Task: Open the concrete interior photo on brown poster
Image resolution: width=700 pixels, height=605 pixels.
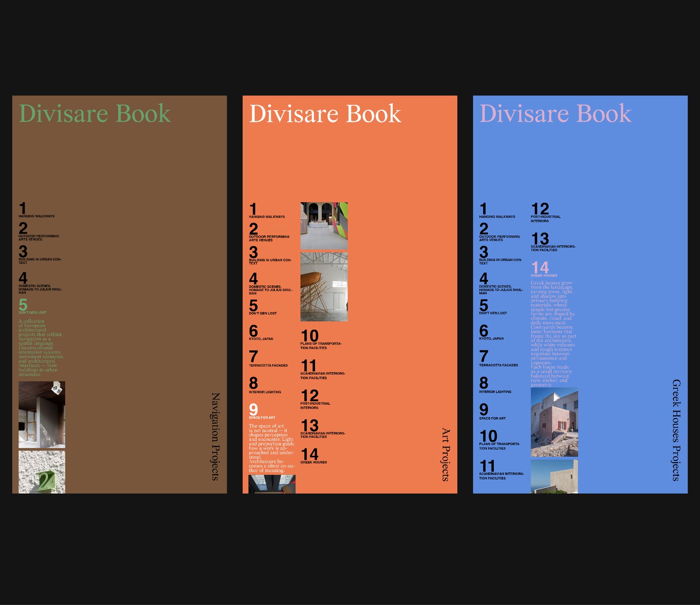Action: (x=42, y=415)
